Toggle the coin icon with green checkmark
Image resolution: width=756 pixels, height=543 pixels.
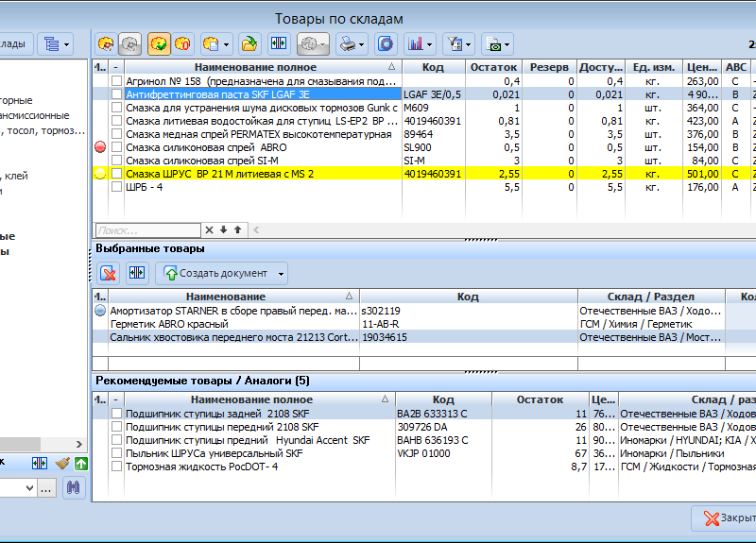(x=159, y=44)
